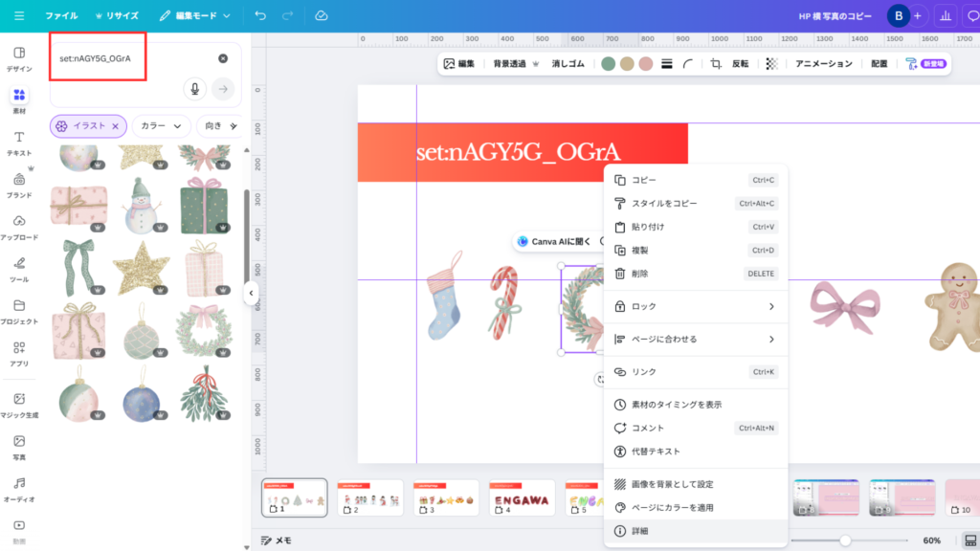Collapse the side panel with arrow handle

[251, 293]
